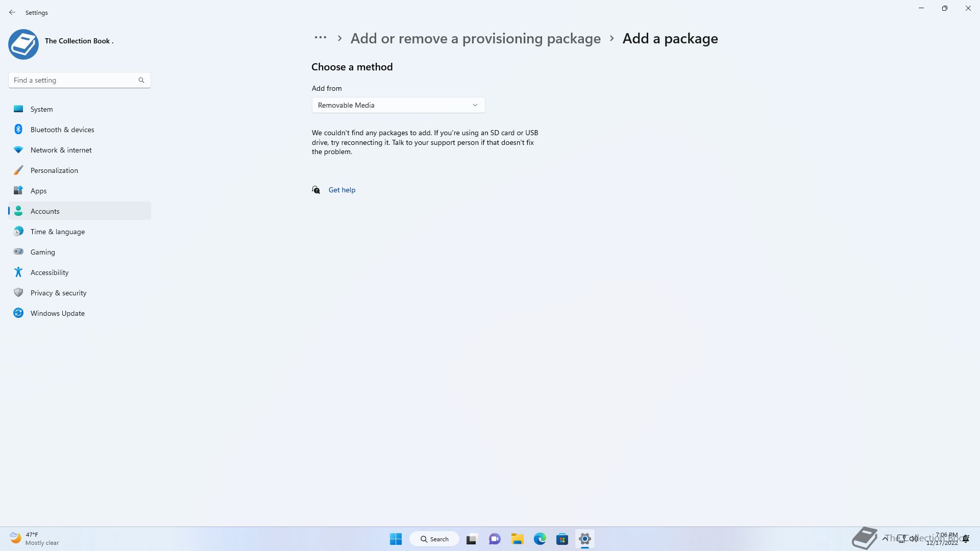Launch Microsoft Edge from the taskbar
This screenshot has width=980, height=551.
540,539
